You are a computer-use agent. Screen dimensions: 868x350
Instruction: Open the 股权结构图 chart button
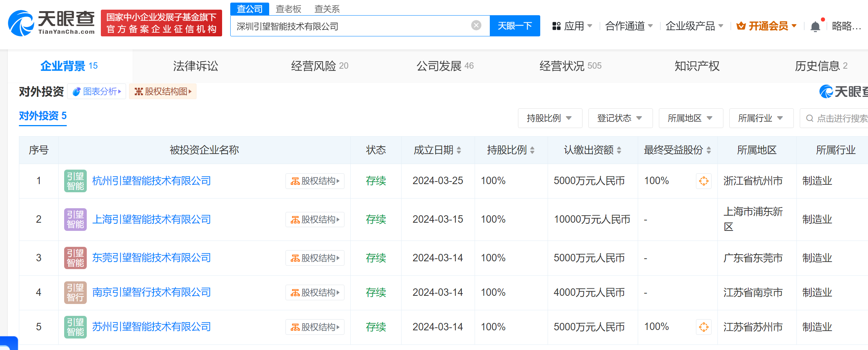(163, 92)
